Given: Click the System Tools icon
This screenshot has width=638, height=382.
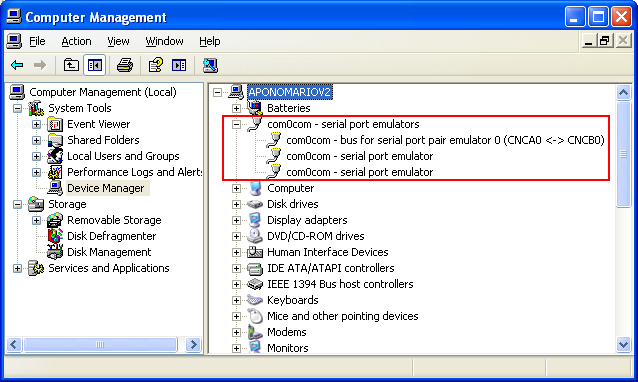Looking at the screenshot, I should click(x=36, y=108).
